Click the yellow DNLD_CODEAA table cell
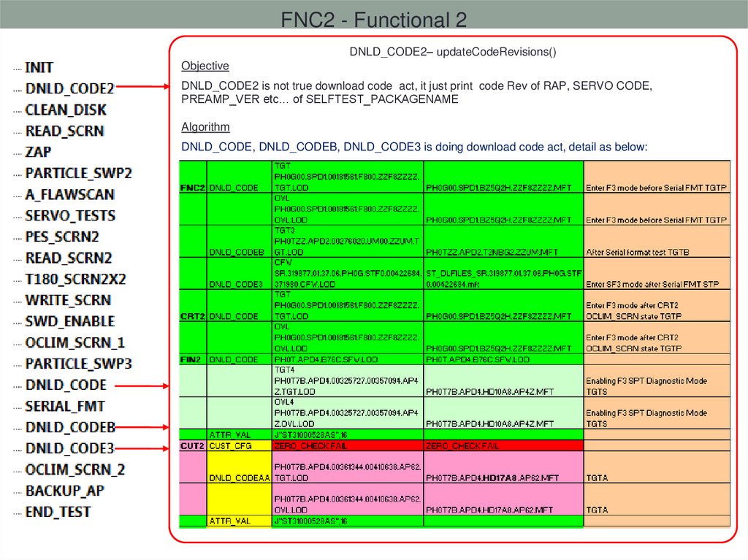The width and height of the screenshot is (748, 560). (x=239, y=467)
